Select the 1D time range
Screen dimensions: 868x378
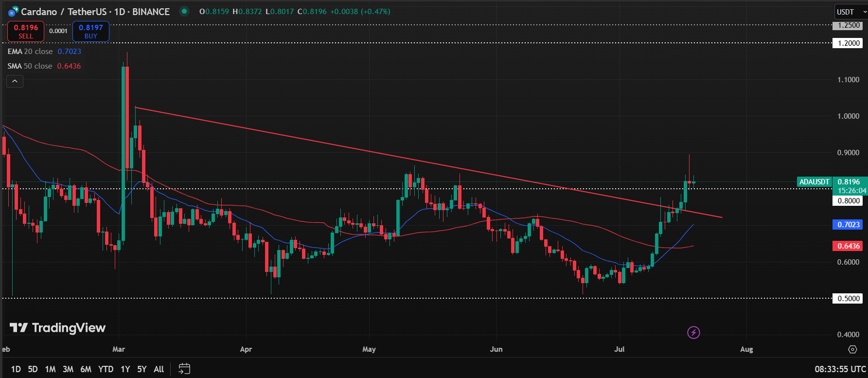[x=16, y=369]
